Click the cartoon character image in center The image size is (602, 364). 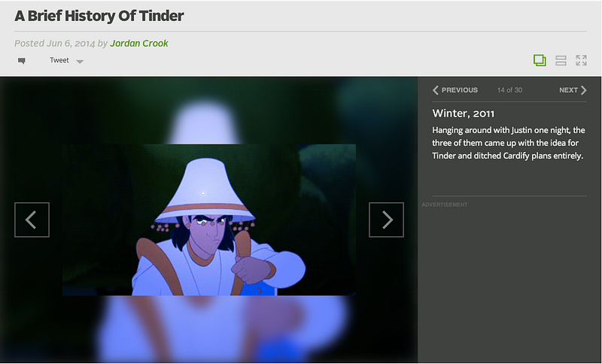coord(209,220)
